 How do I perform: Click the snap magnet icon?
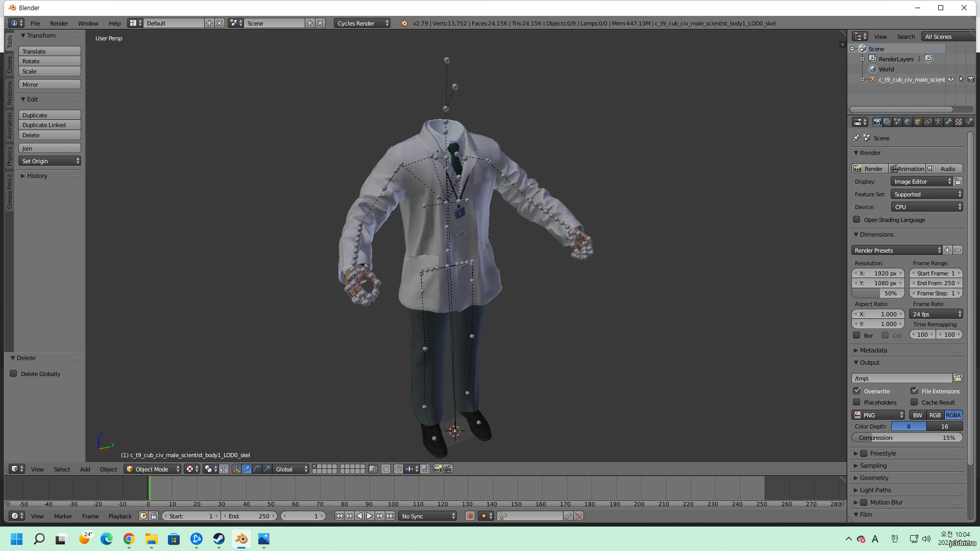(x=398, y=469)
